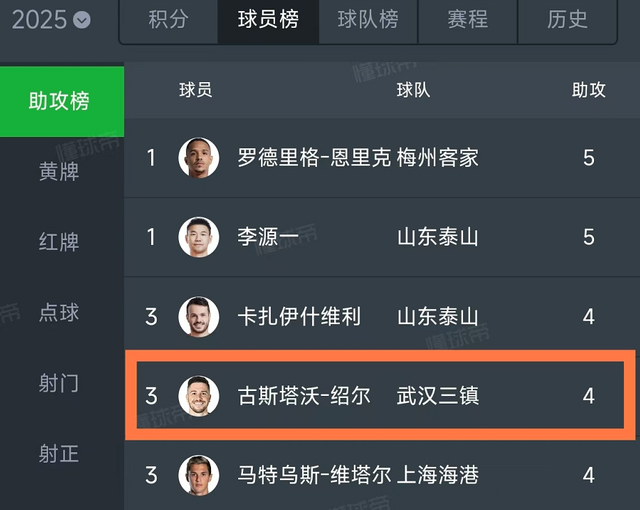The image size is (640, 510).
Task: Select the 球员榜 tab
Action: (268, 19)
